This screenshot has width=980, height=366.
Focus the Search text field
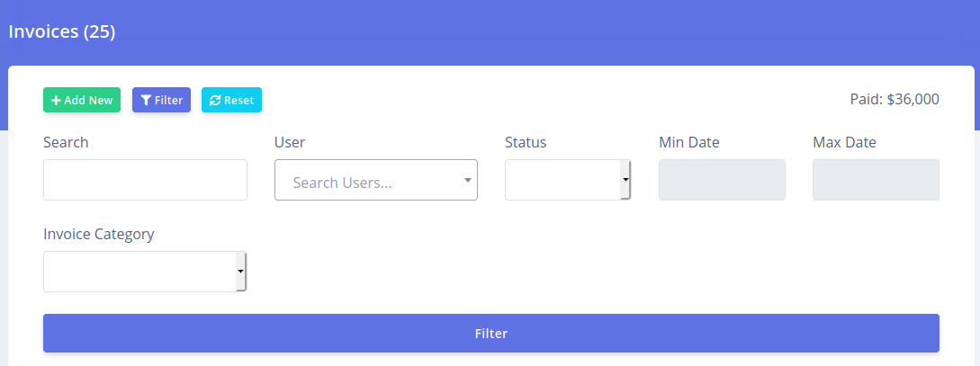[145, 180]
